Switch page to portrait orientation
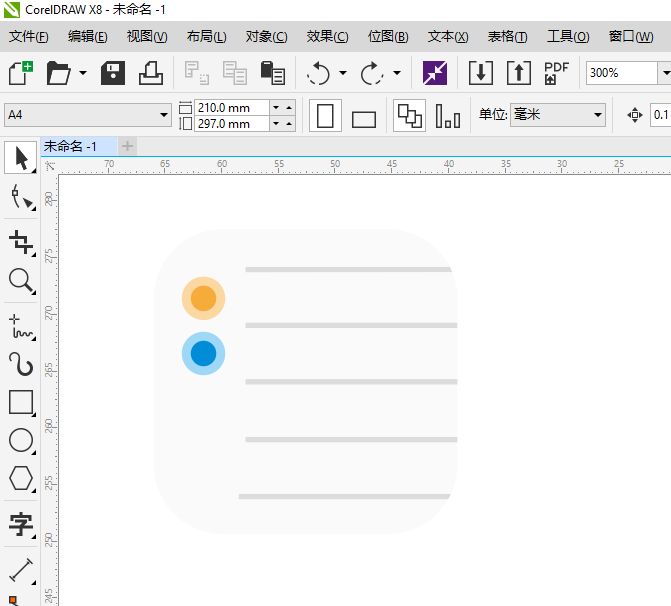 coord(324,116)
